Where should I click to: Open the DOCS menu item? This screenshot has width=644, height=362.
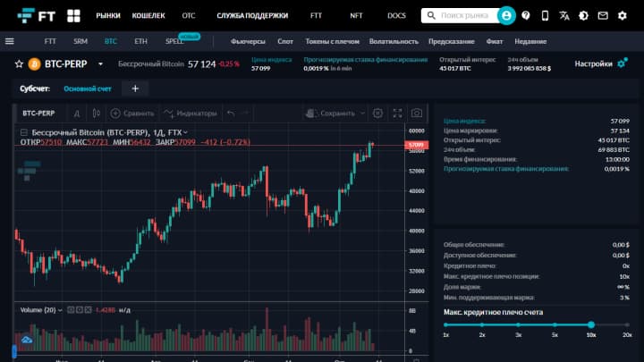point(396,15)
